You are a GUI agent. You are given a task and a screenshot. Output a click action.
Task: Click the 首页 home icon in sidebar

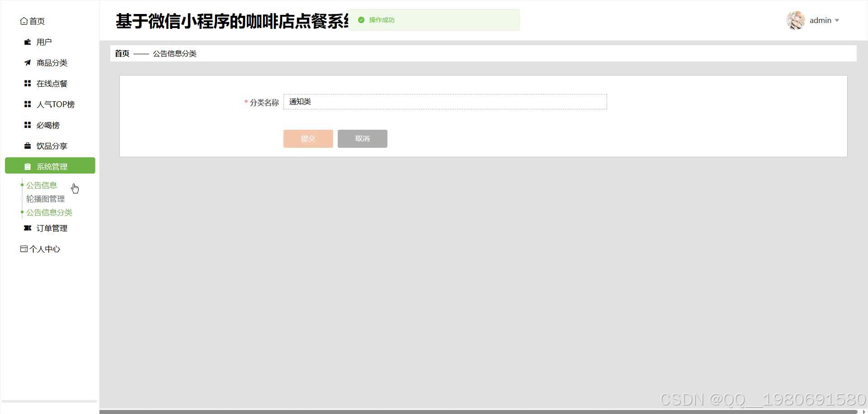(24, 21)
